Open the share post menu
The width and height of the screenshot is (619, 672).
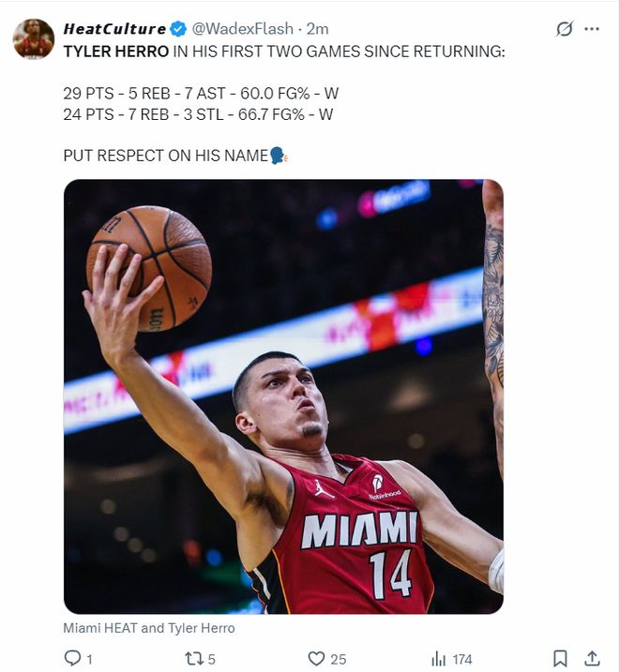click(592, 659)
